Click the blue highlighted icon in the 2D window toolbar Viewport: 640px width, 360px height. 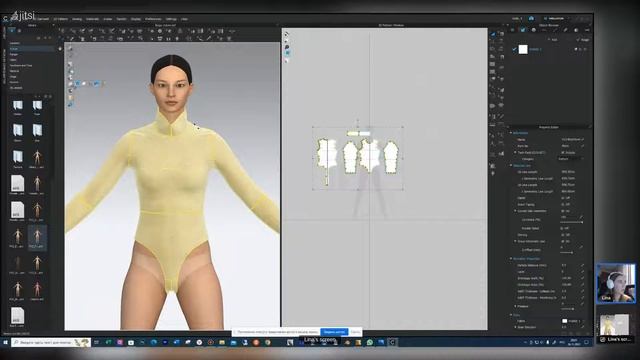point(287,53)
